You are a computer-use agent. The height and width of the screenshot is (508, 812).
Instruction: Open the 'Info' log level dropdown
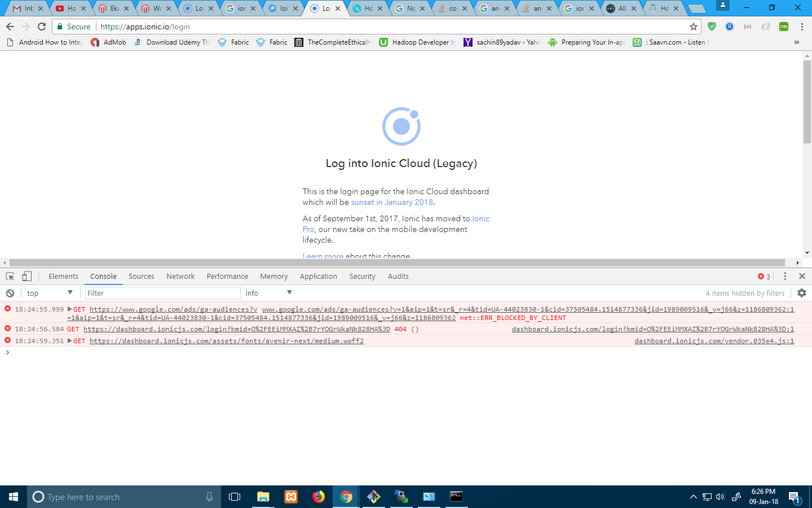(x=268, y=293)
